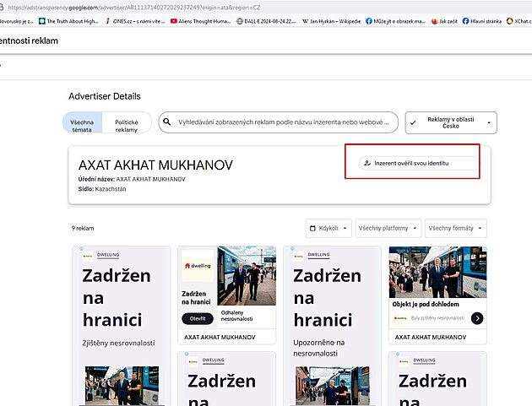
Task: Click the browser address bar URL
Action: (x=134, y=7)
